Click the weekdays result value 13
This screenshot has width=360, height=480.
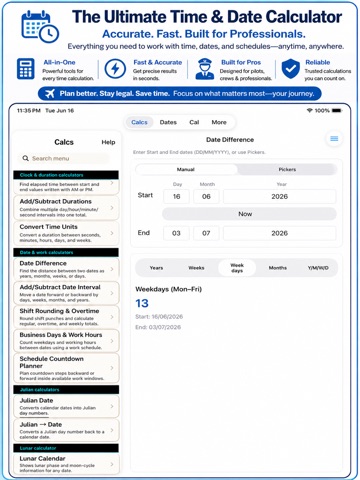coord(142,303)
